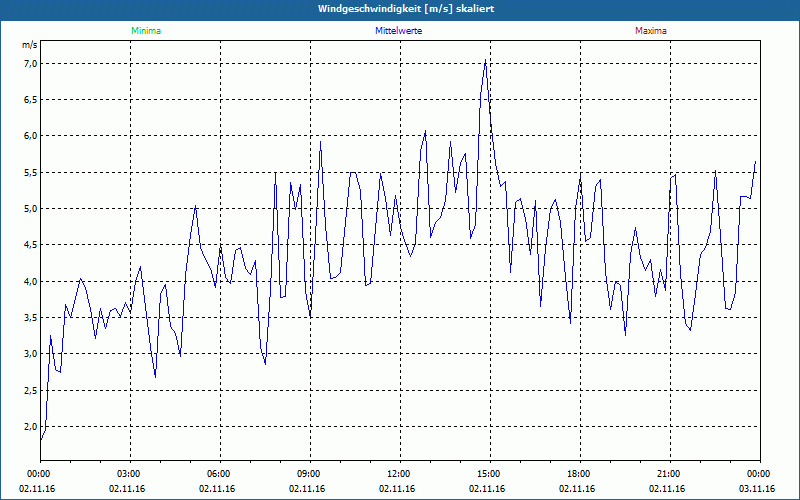Screen dimensions: 800x500
Task: Click the 4,5 y-axis value
Action: [31, 245]
